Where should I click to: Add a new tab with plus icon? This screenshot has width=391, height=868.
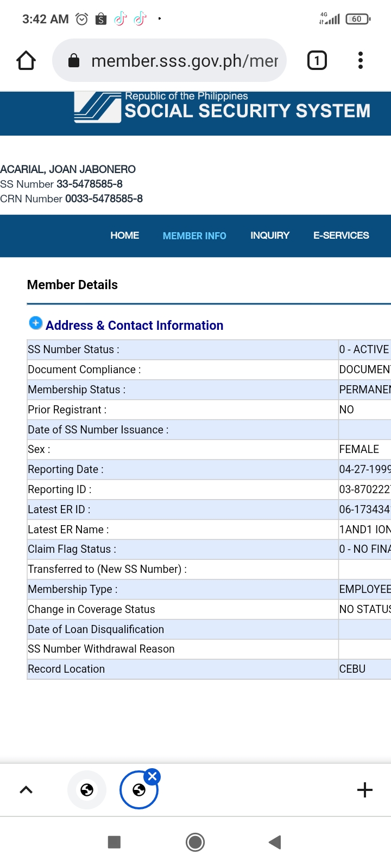365,790
